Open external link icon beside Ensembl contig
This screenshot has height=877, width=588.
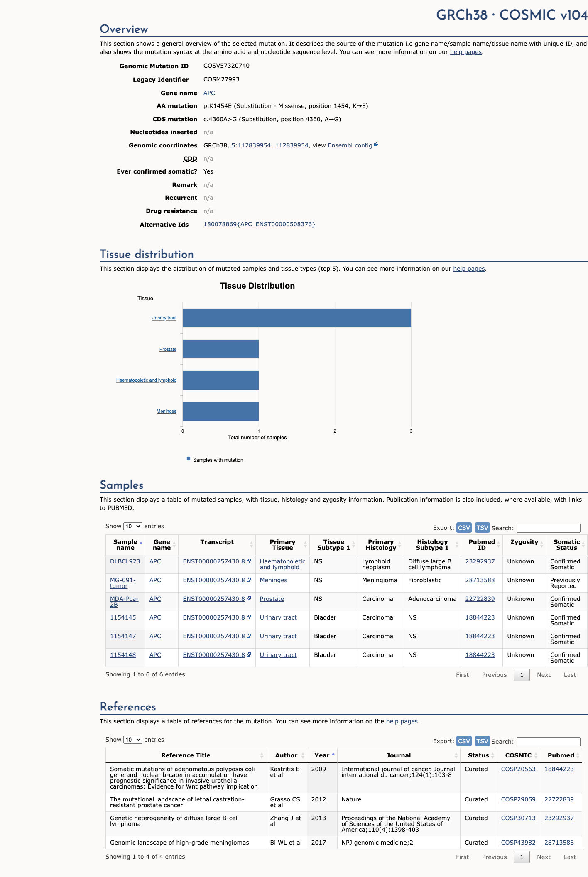(x=376, y=144)
